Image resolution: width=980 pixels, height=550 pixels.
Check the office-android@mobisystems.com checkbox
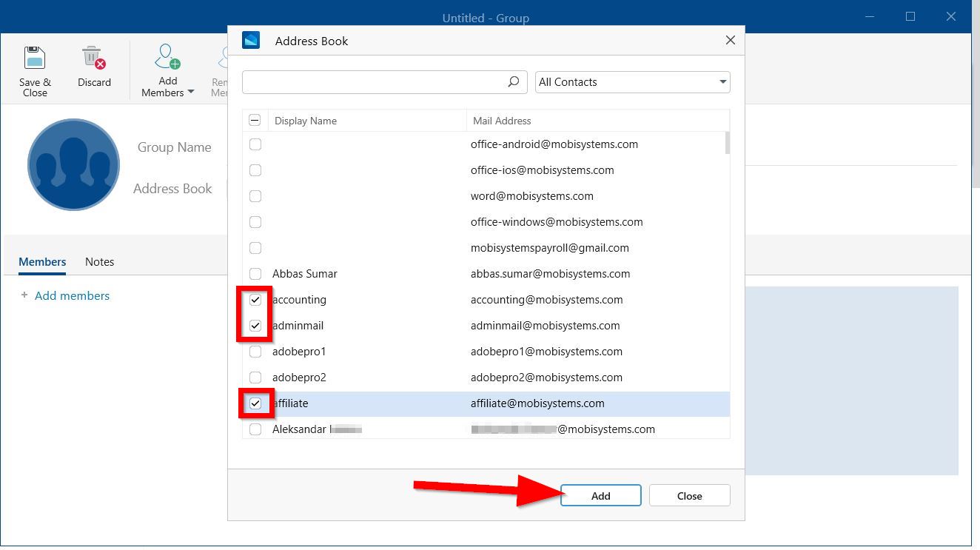coord(255,144)
